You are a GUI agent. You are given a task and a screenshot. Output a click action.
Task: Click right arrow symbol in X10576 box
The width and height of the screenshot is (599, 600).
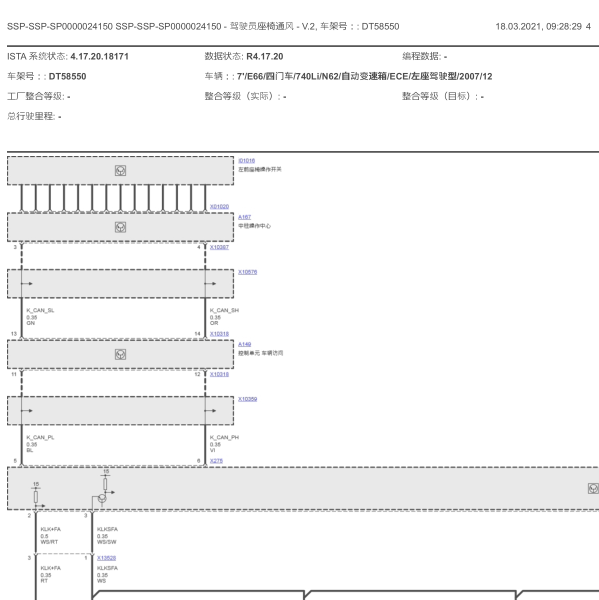click(x=211, y=284)
